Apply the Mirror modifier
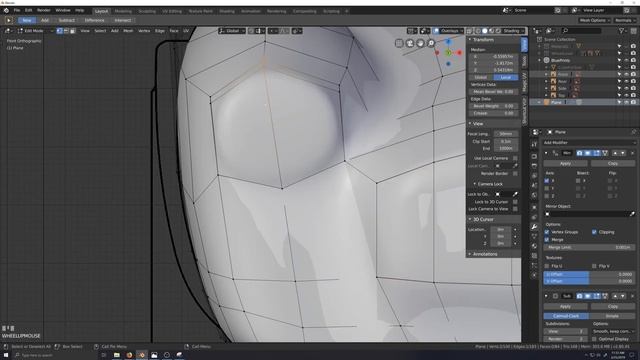640x360 pixels. pos(565,163)
